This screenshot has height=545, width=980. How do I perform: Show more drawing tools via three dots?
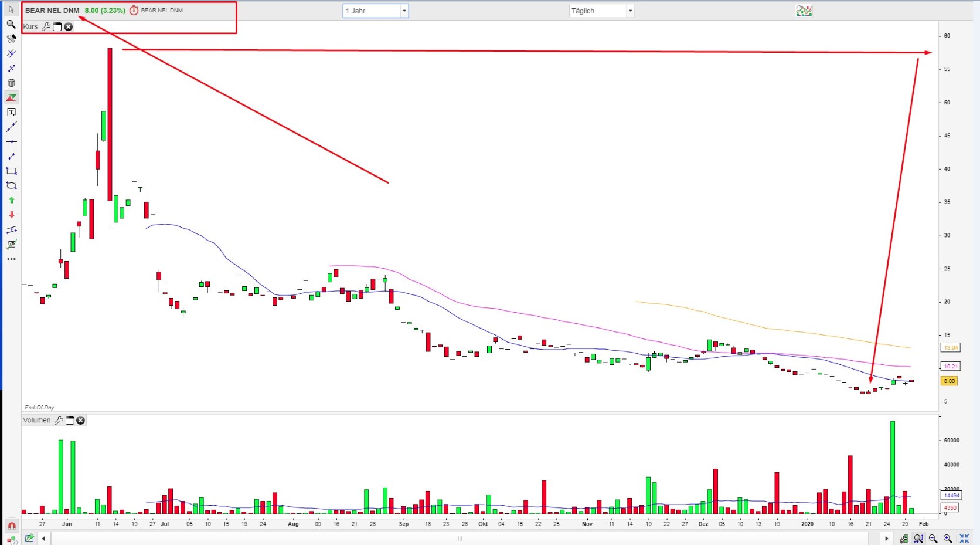(11, 259)
